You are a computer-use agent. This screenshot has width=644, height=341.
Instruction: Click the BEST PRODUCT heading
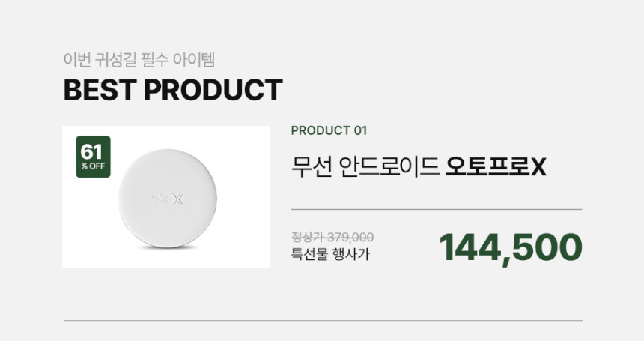point(172,90)
